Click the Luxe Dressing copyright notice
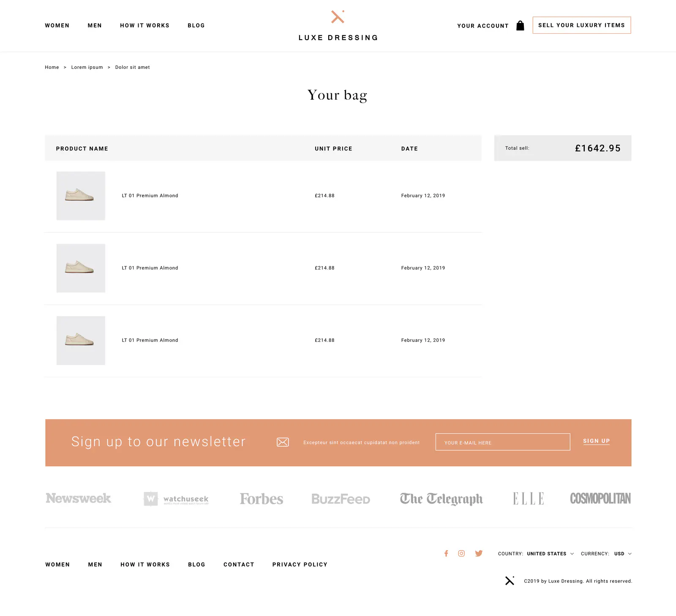676x616 pixels. coord(578,581)
